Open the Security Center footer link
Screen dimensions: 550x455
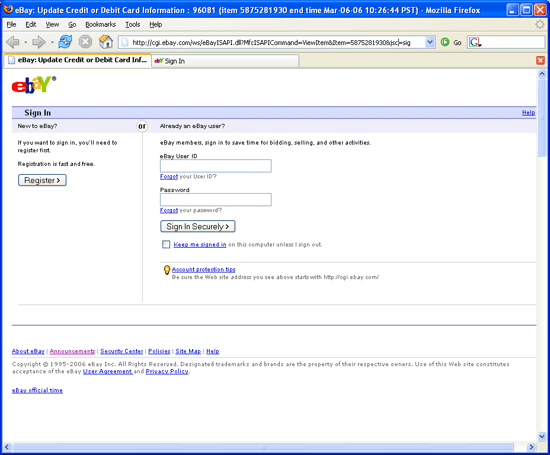122,351
